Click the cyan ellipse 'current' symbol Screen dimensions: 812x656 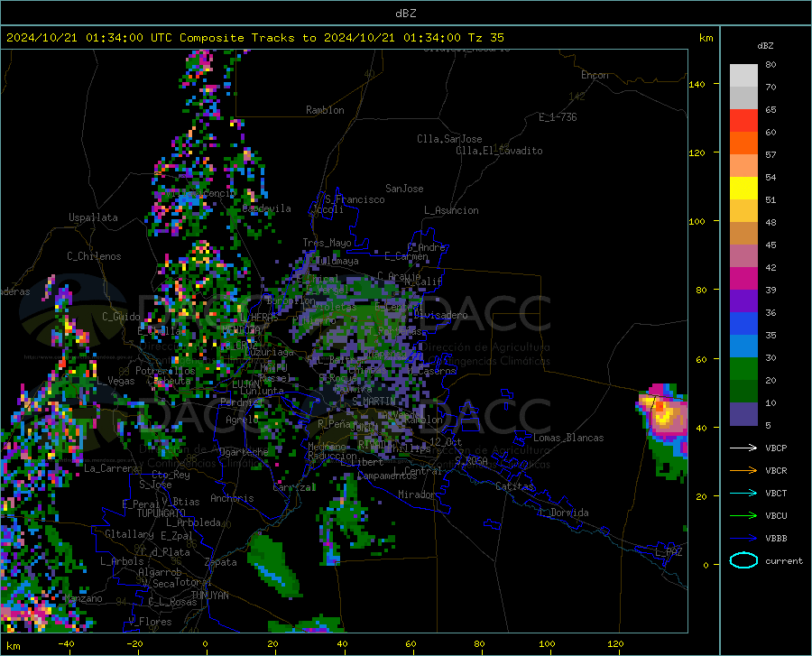pos(743,560)
